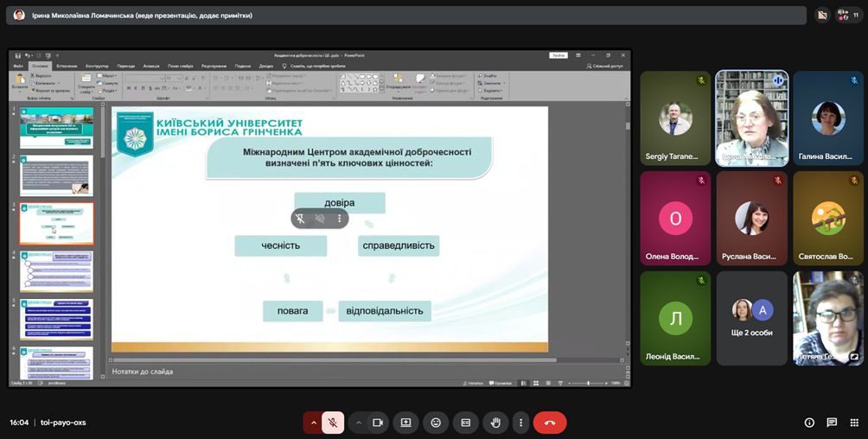
Task: Open the emoji reactions picker
Action: (x=436, y=423)
